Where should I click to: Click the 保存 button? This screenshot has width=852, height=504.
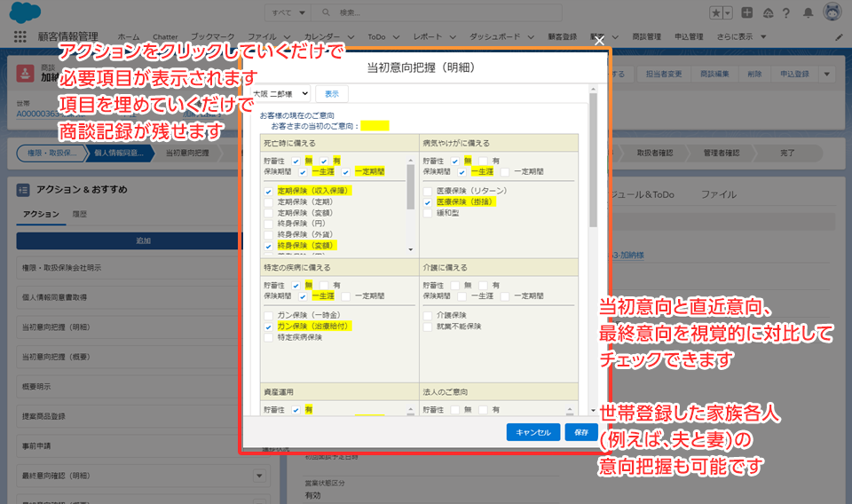(580, 432)
